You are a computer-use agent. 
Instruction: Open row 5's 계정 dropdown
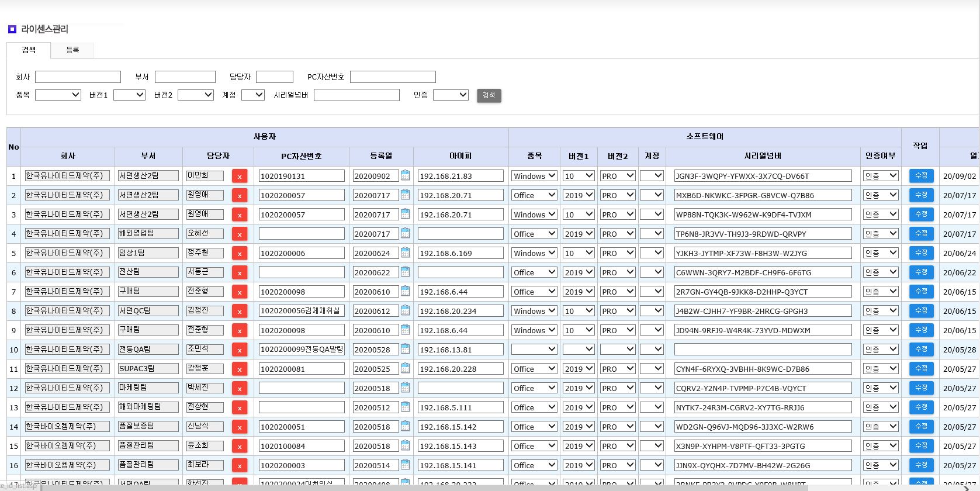click(652, 253)
